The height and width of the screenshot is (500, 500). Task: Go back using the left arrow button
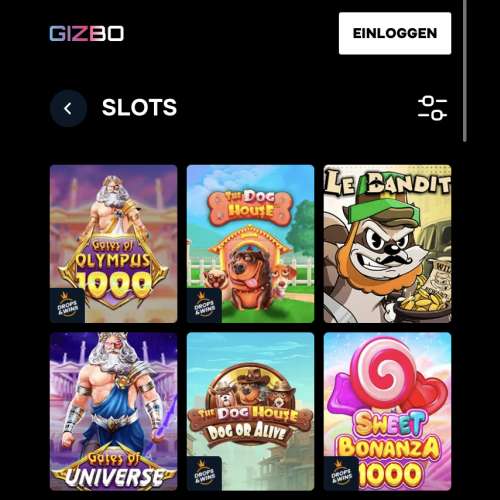(69, 108)
